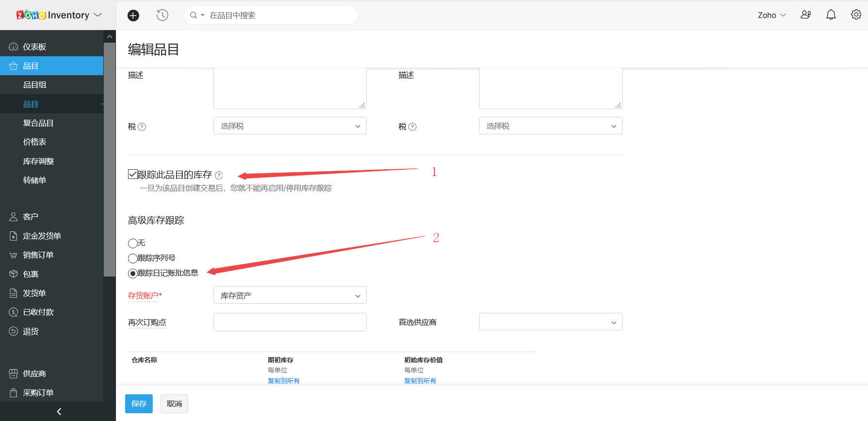This screenshot has width=868, height=421.
Task: Click the help icon next to the left 税 label
Action: coord(142,127)
